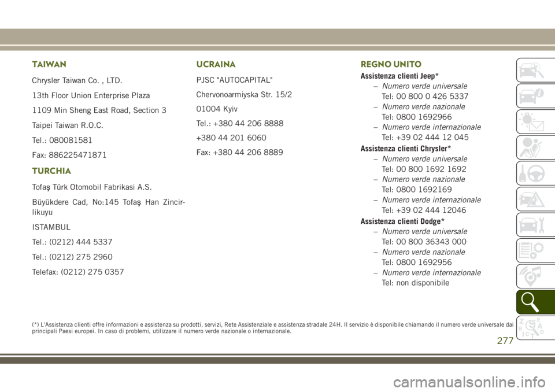
Task: Click the page number 277
Action: click(505, 341)
